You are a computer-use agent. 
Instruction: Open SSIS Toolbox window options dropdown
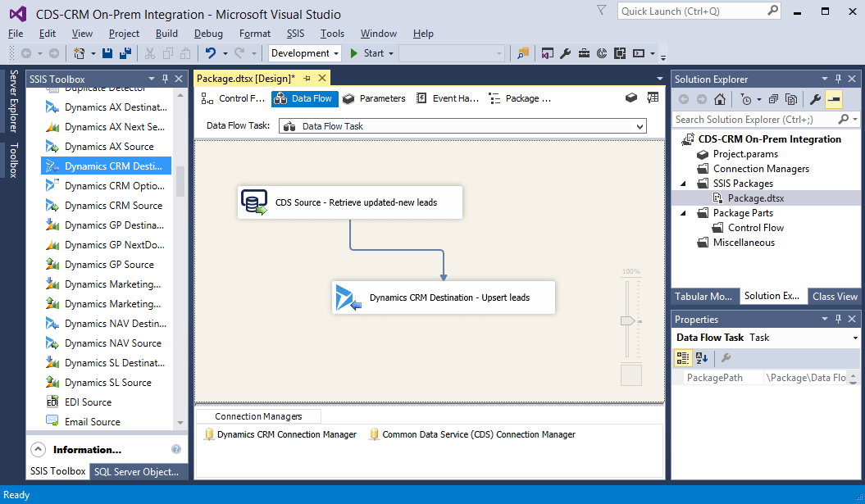(152, 79)
